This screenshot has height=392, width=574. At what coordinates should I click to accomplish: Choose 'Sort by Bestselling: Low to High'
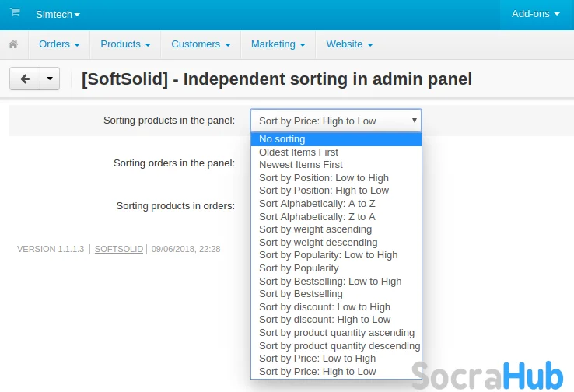330,281
